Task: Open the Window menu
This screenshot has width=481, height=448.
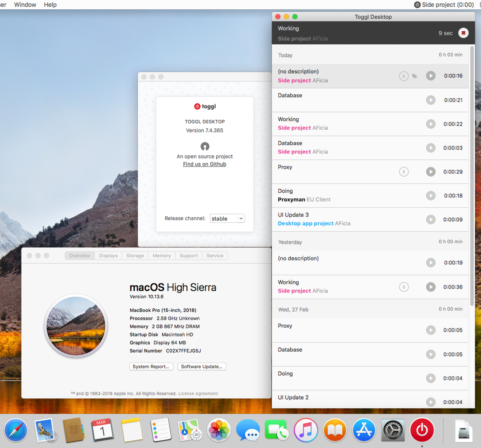Action: click(x=25, y=5)
